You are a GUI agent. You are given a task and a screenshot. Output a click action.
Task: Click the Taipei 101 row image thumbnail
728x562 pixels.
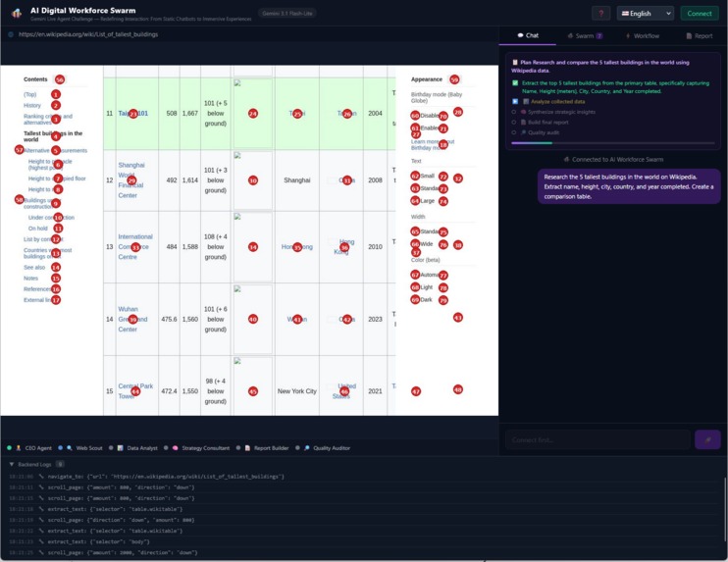[x=252, y=113]
